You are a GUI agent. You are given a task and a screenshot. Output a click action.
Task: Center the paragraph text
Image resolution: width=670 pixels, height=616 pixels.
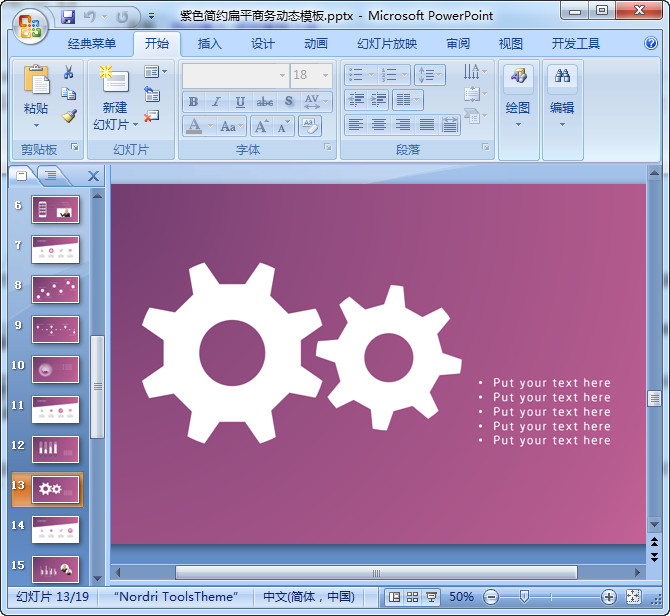pos(379,125)
